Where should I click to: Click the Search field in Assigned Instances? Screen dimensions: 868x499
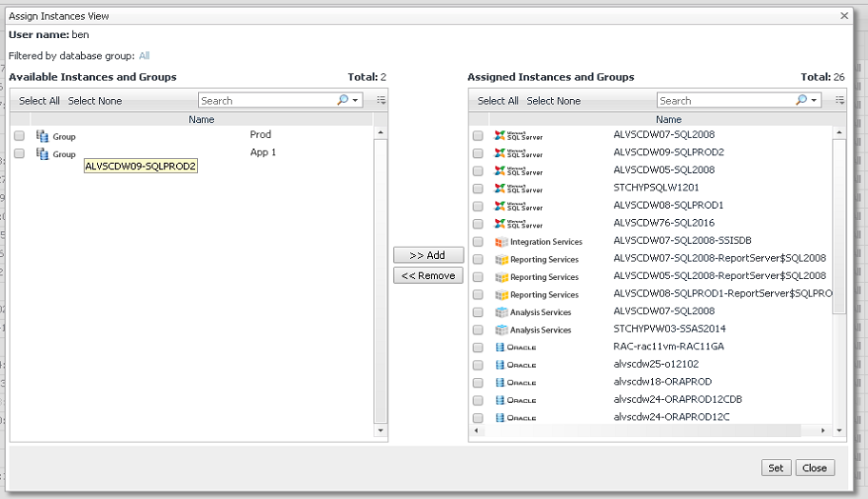coord(723,100)
